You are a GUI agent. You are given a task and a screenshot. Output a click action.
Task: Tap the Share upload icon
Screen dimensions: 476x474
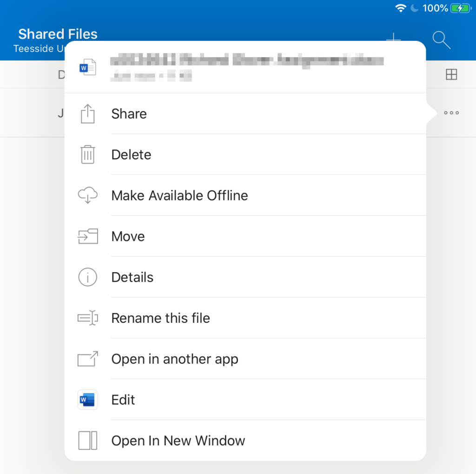(x=87, y=113)
